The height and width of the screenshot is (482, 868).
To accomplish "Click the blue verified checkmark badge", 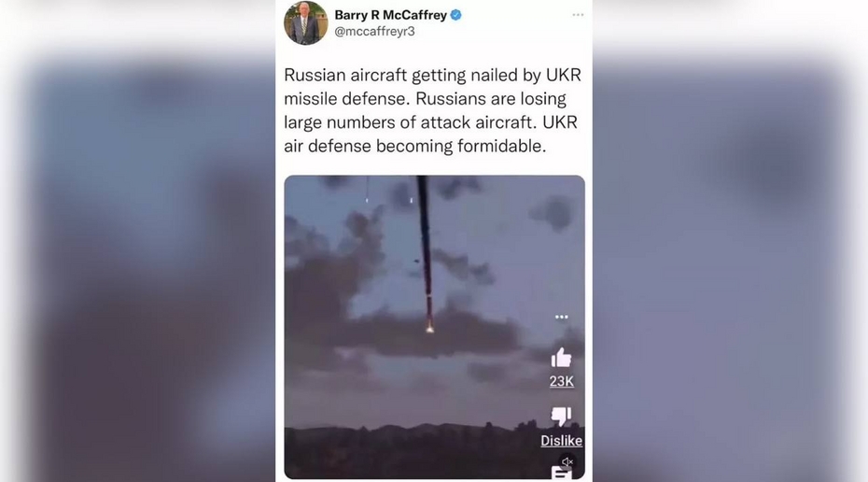I will click(455, 15).
